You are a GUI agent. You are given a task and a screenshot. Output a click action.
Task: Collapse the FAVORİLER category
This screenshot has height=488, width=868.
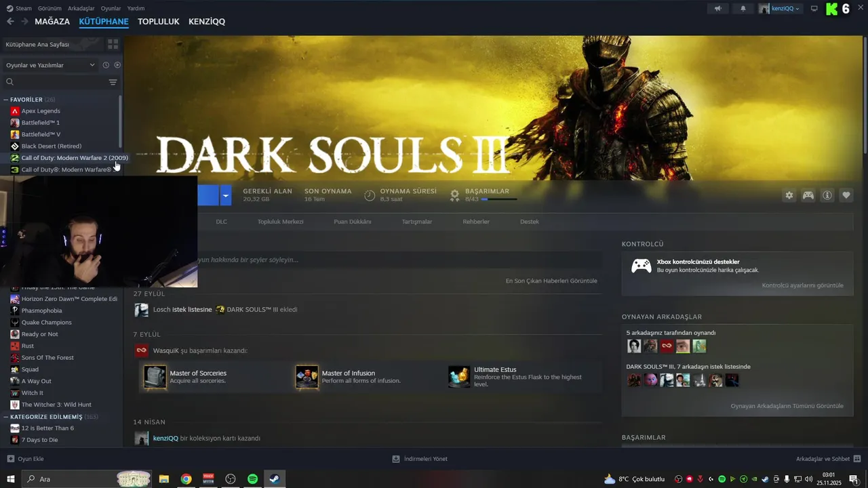click(x=6, y=100)
